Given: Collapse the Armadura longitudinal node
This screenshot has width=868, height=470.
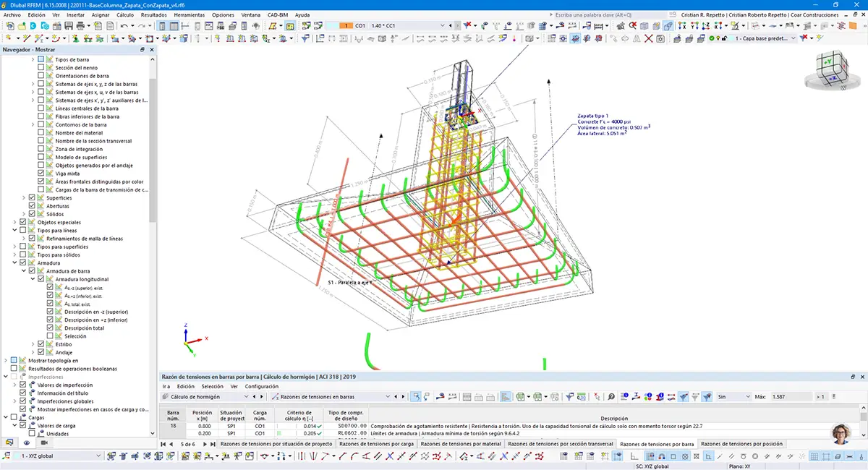Looking at the screenshot, I should (x=33, y=279).
